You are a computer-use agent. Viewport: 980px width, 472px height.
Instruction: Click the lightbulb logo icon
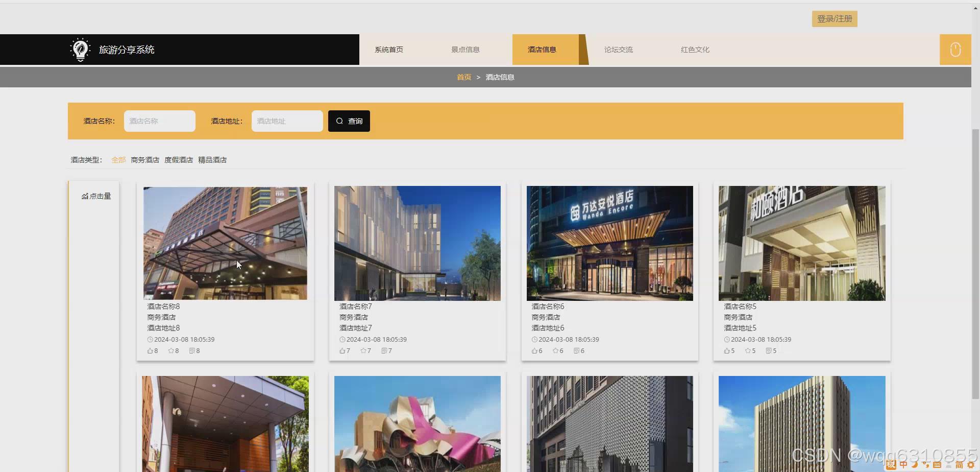(x=80, y=50)
